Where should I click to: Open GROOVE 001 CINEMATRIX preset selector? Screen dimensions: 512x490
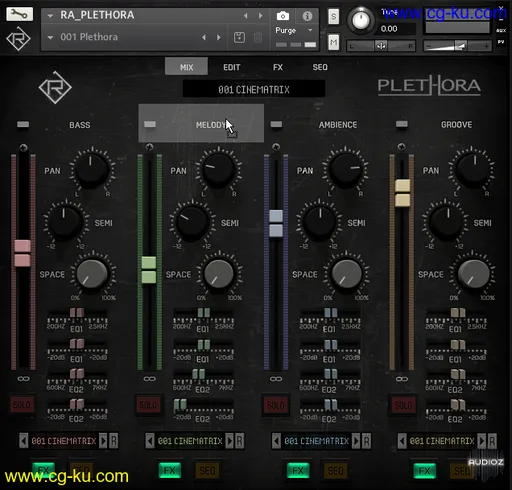442,441
